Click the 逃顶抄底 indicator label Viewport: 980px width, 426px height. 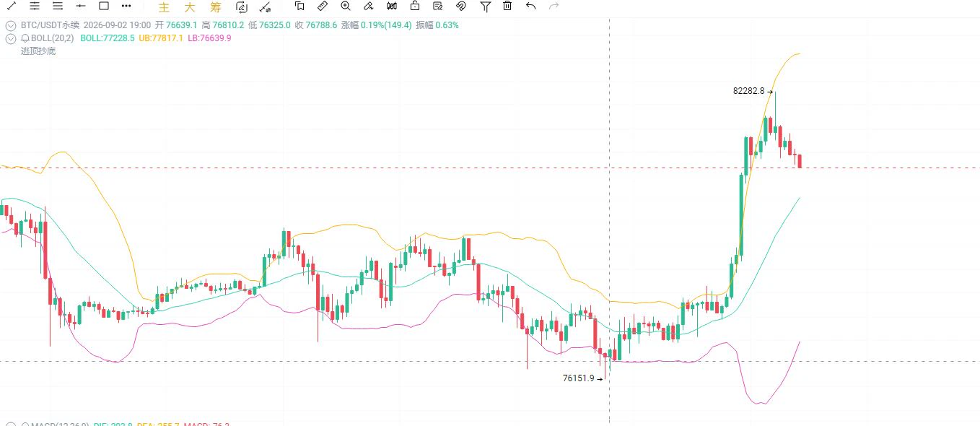[38, 51]
